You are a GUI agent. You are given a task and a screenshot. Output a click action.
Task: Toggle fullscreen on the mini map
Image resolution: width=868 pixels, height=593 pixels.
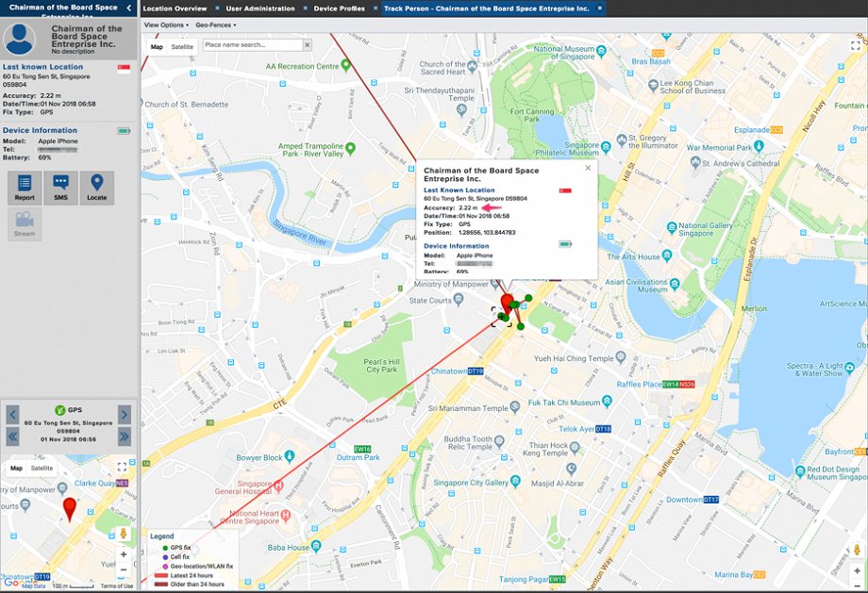coord(122,468)
